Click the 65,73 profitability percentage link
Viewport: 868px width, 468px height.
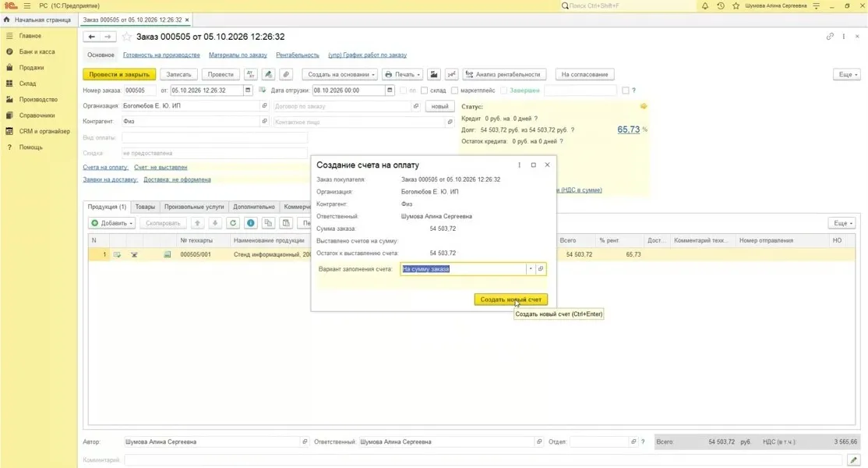(x=628, y=129)
